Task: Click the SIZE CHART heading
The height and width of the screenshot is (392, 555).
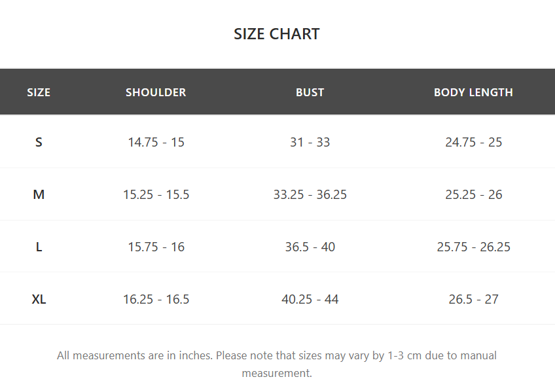Action: click(x=277, y=34)
